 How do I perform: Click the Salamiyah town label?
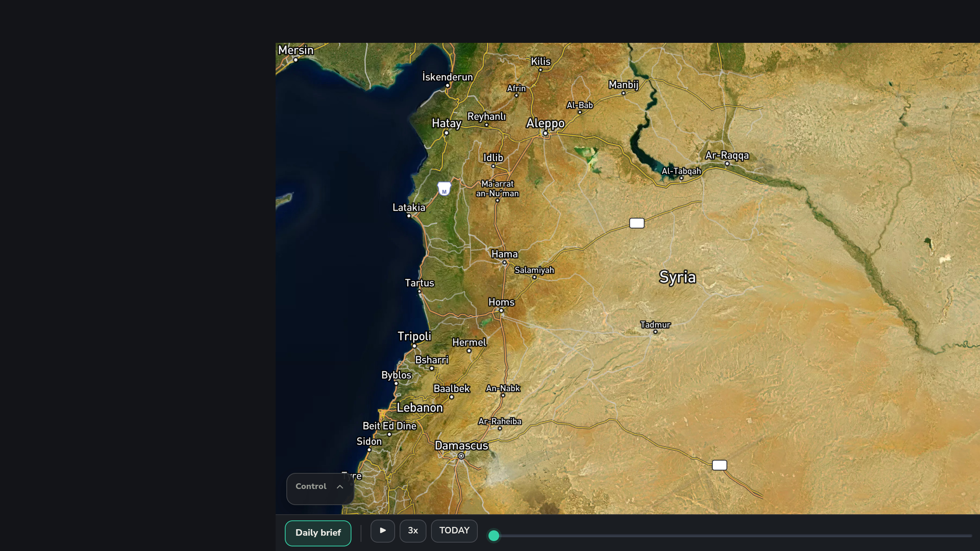pyautogui.click(x=534, y=270)
